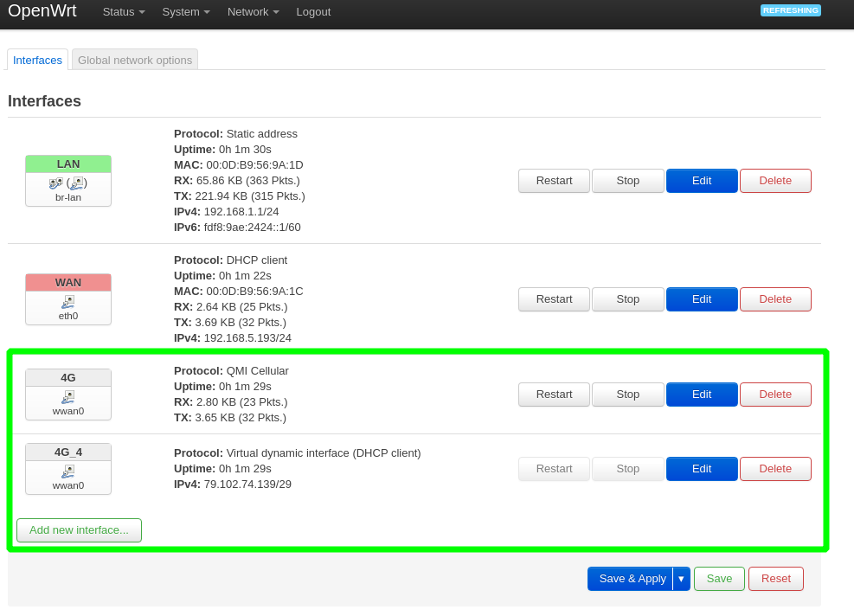The height and width of the screenshot is (616, 854).
Task: Click the Reset button
Action: pos(775,579)
